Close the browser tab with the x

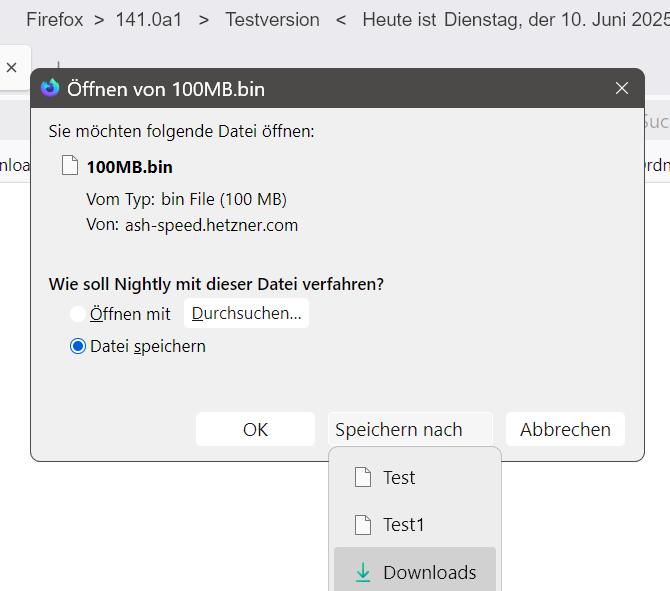click(12, 67)
